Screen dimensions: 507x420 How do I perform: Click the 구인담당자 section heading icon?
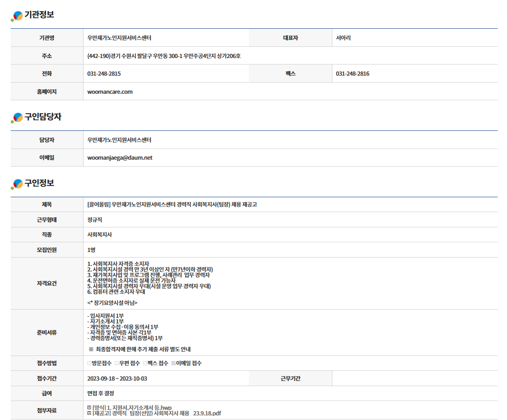(17, 118)
